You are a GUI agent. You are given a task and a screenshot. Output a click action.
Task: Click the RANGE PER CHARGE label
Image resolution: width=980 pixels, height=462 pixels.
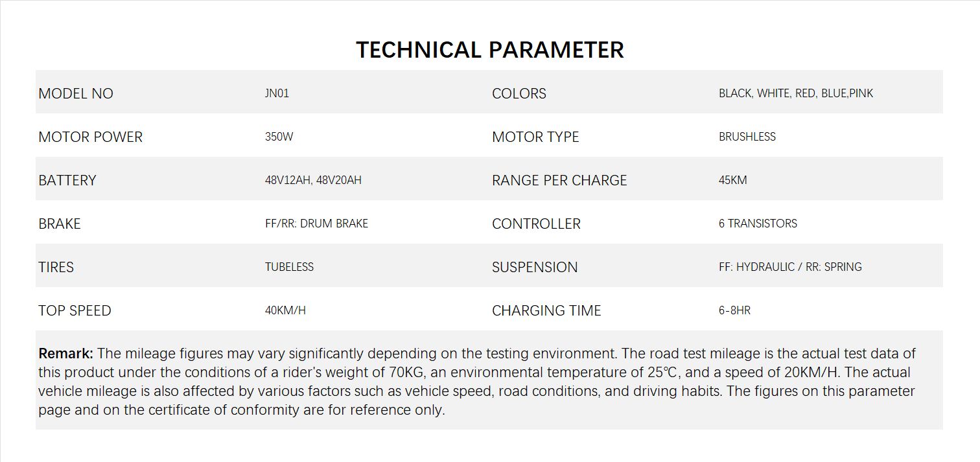(x=559, y=180)
